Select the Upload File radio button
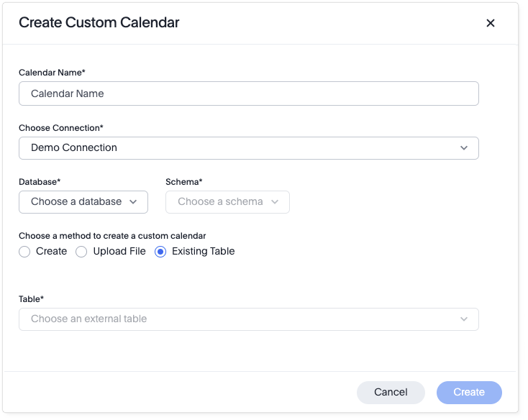 point(81,252)
